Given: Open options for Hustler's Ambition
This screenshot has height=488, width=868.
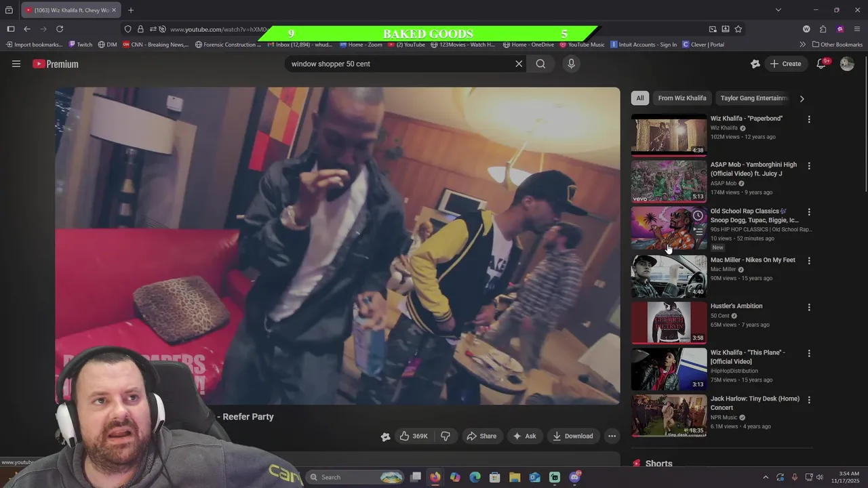Looking at the screenshot, I should (808, 307).
